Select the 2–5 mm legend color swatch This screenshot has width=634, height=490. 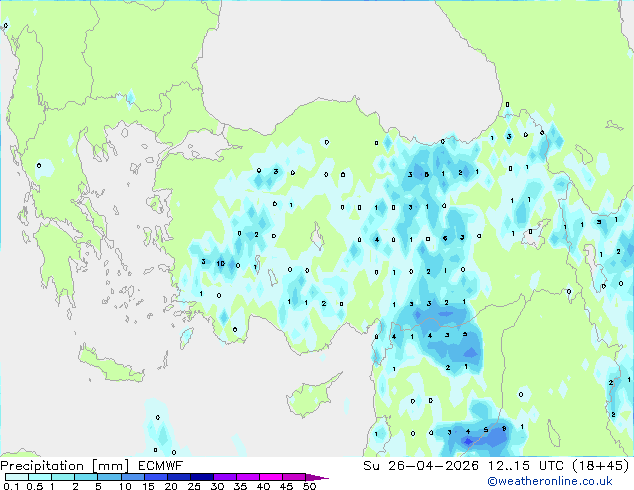point(86,477)
